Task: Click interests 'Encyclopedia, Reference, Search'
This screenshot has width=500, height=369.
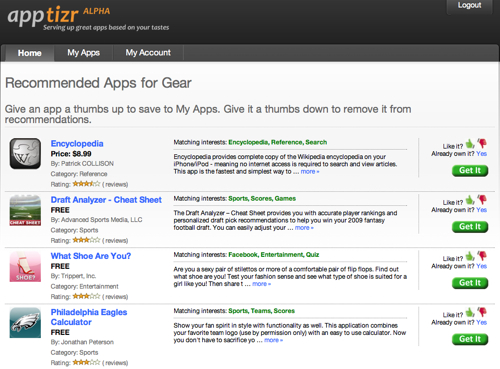Action: point(278,142)
